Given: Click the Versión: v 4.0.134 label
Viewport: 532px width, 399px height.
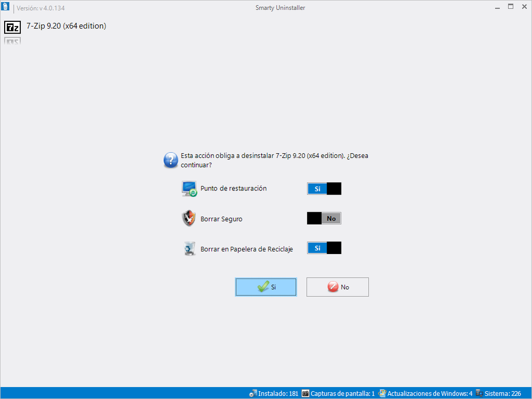Looking at the screenshot, I should pos(41,8).
